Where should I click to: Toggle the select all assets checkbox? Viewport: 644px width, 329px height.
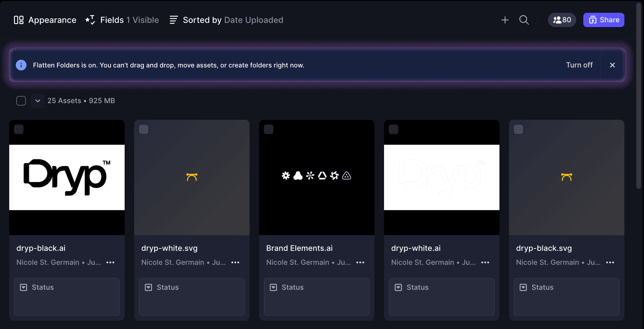[21, 101]
